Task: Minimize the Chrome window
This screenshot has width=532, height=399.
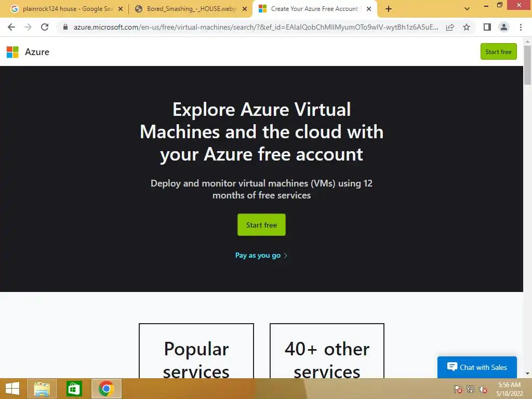Action: (x=486, y=6)
